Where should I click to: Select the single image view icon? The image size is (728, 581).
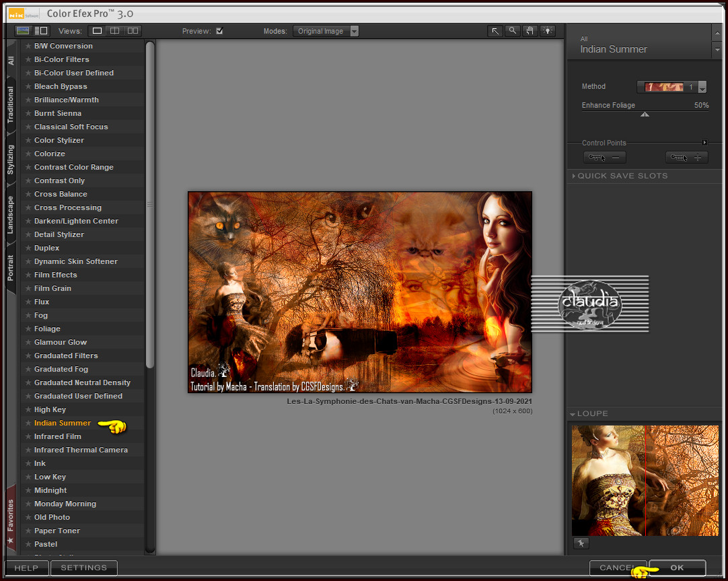coord(97,31)
